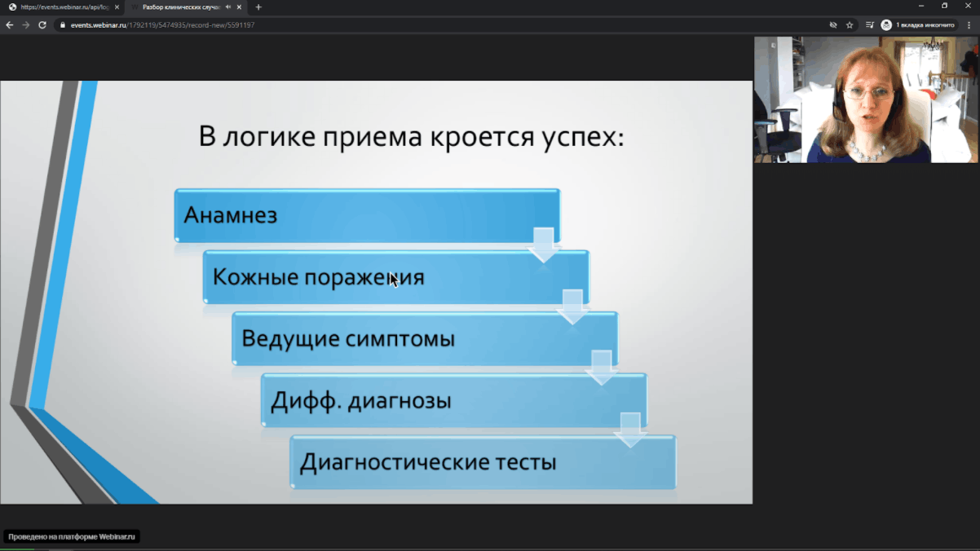Open the Chrome three-dot menu
980x551 pixels.
tap(969, 25)
